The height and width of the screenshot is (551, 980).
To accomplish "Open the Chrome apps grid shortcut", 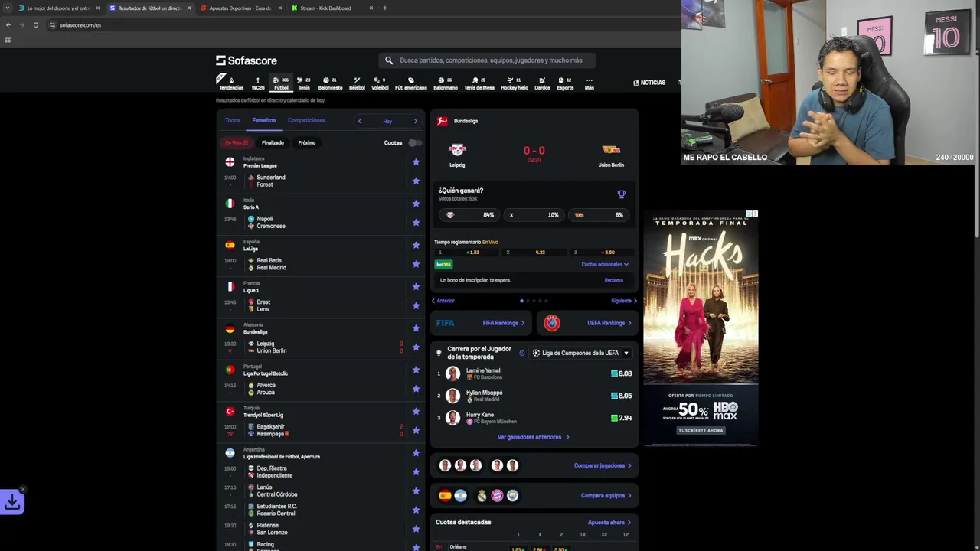I will pyautogui.click(x=8, y=40).
